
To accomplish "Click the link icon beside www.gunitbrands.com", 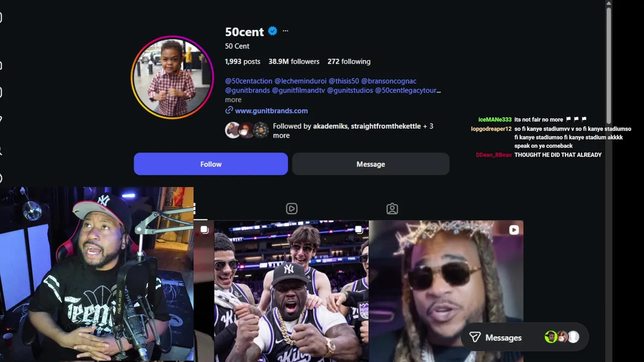I will (229, 110).
